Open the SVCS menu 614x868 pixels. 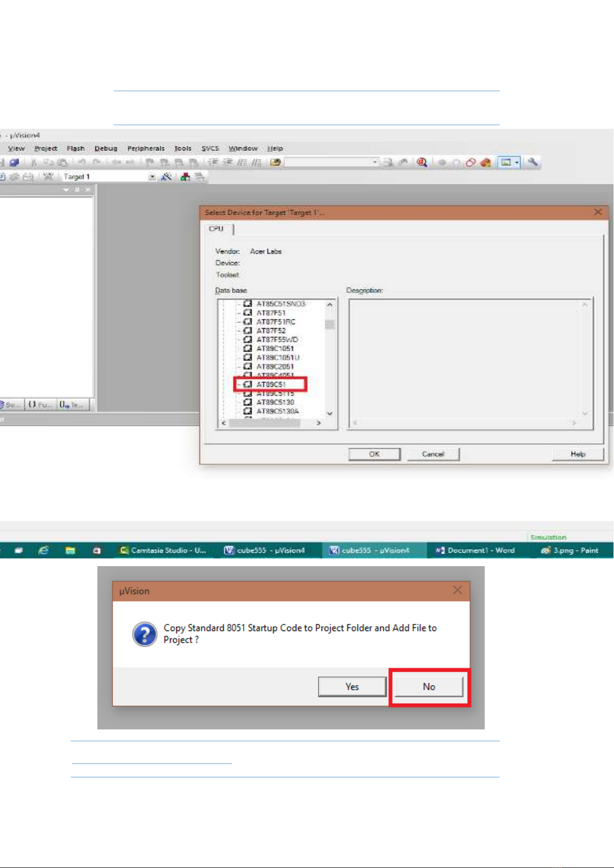point(210,148)
